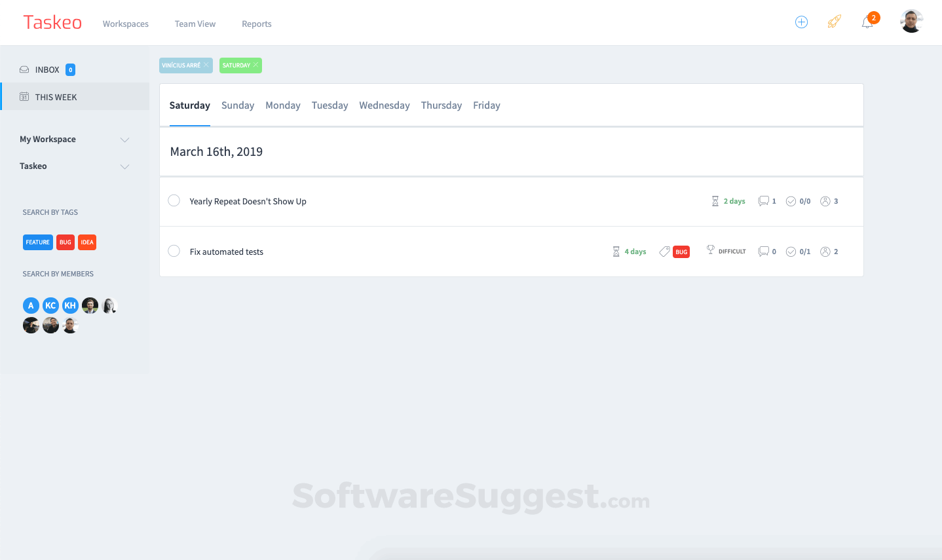Click the assignees icon on Yearly Repeat task
The height and width of the screenshot is (560, 942).
click(x=825, y=201)
